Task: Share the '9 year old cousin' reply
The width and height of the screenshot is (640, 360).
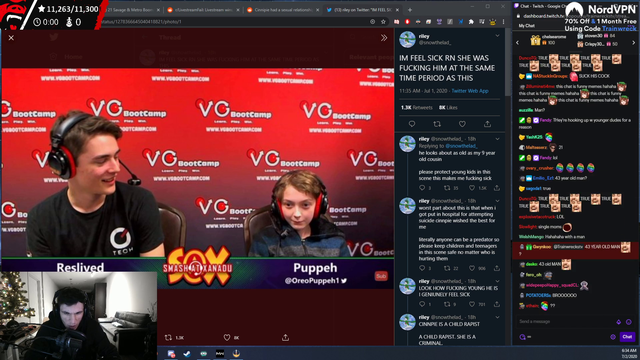Action: coord(497,188)
